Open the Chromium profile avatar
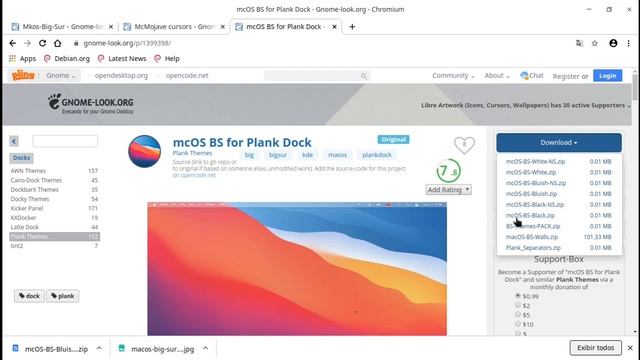The width and height of the screenshot is (640, 360). 613,43
